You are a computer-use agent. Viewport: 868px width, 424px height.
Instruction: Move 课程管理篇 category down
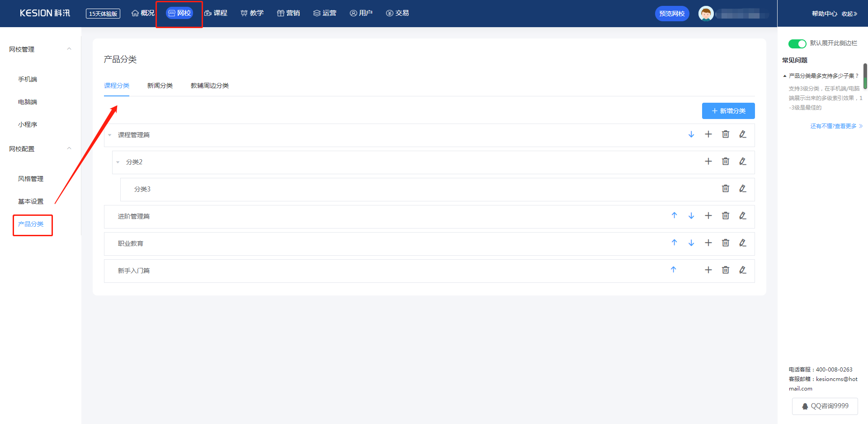[x=691, y=134]
